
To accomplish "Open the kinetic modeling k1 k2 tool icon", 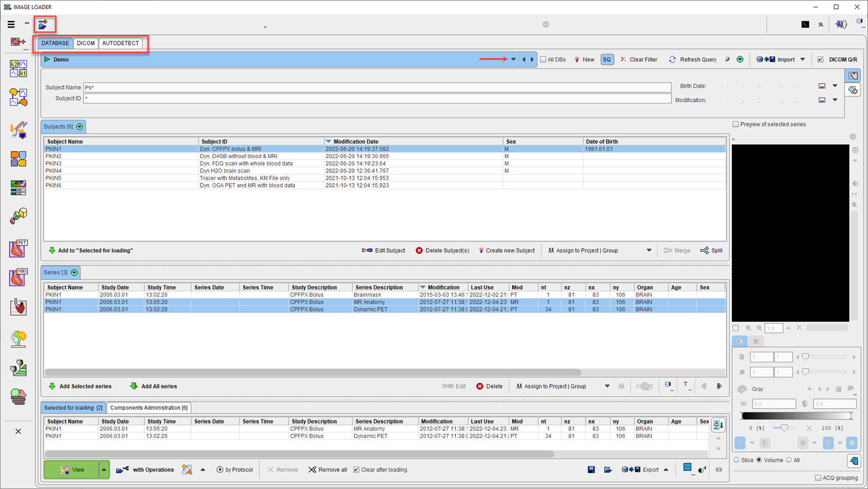I will point(19,68).
